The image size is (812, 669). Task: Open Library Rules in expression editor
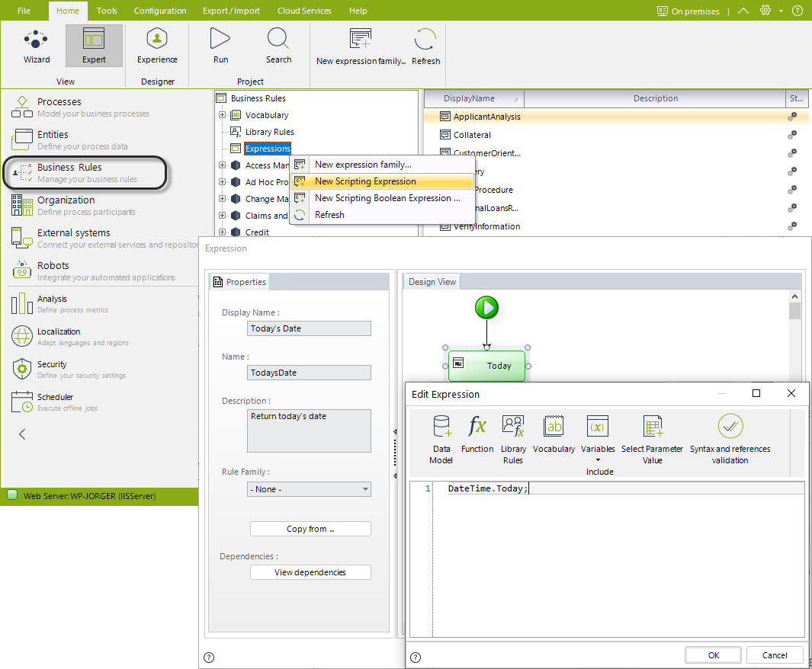[x=513, y=440]
